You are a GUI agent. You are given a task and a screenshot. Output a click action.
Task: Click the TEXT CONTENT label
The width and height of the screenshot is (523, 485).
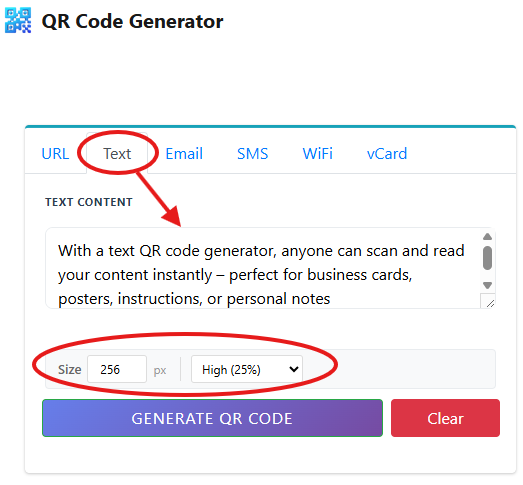coord(89,202)
